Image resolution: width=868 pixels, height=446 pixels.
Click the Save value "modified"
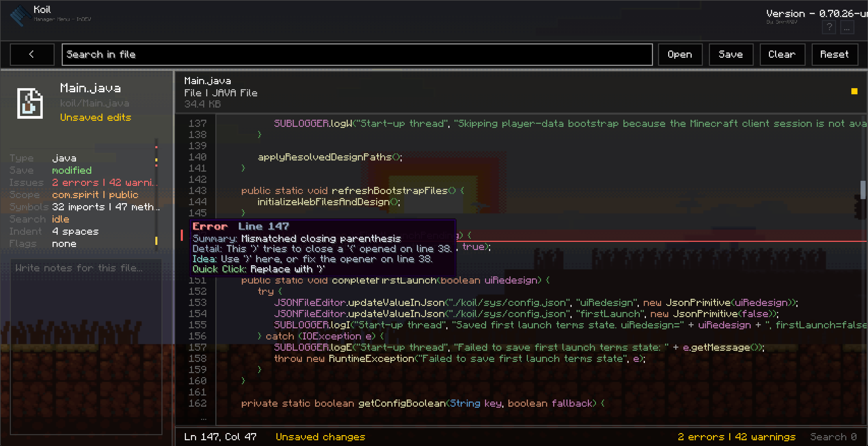[x=72, y=170]
